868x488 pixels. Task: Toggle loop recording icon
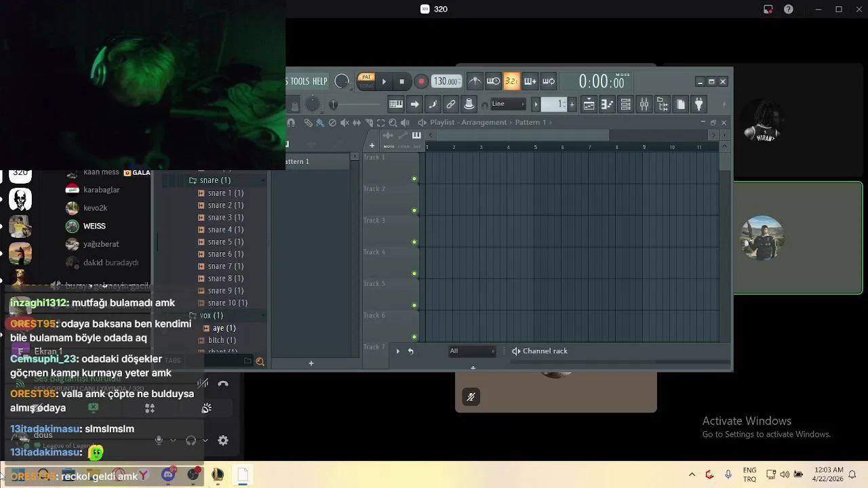[x=548, y=81]
